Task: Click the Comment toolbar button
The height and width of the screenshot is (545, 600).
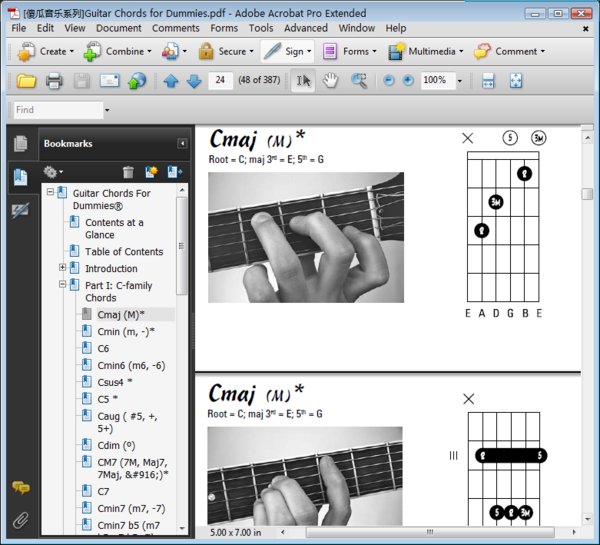Action: [x=509, y=51]
